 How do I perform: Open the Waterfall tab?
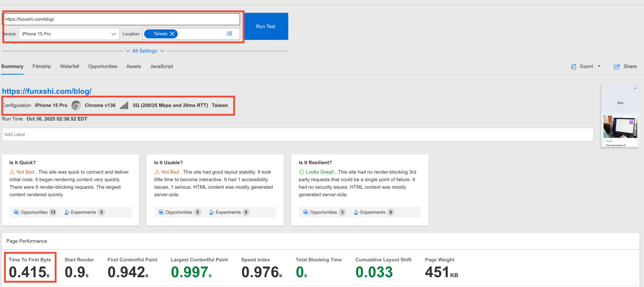pos(69,66)
